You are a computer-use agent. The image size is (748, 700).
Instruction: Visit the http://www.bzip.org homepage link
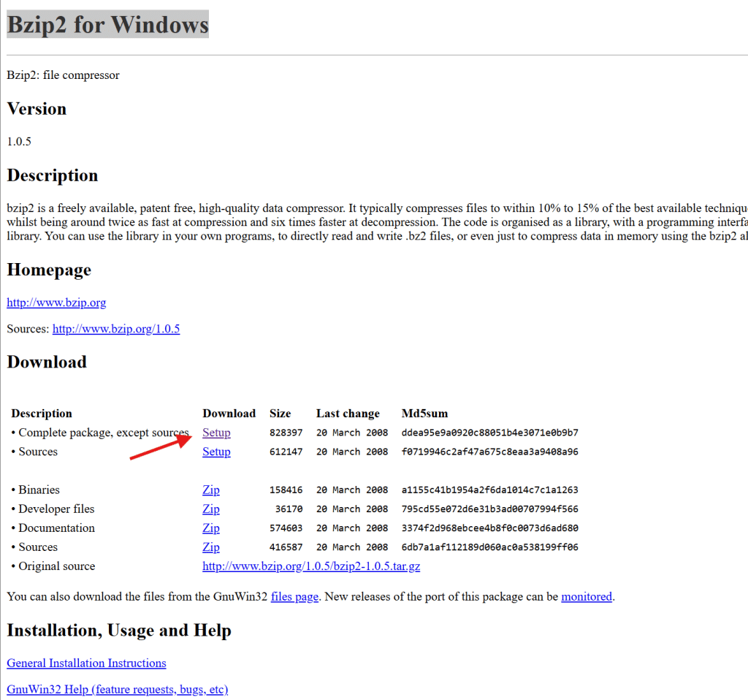tap(56, 302)
